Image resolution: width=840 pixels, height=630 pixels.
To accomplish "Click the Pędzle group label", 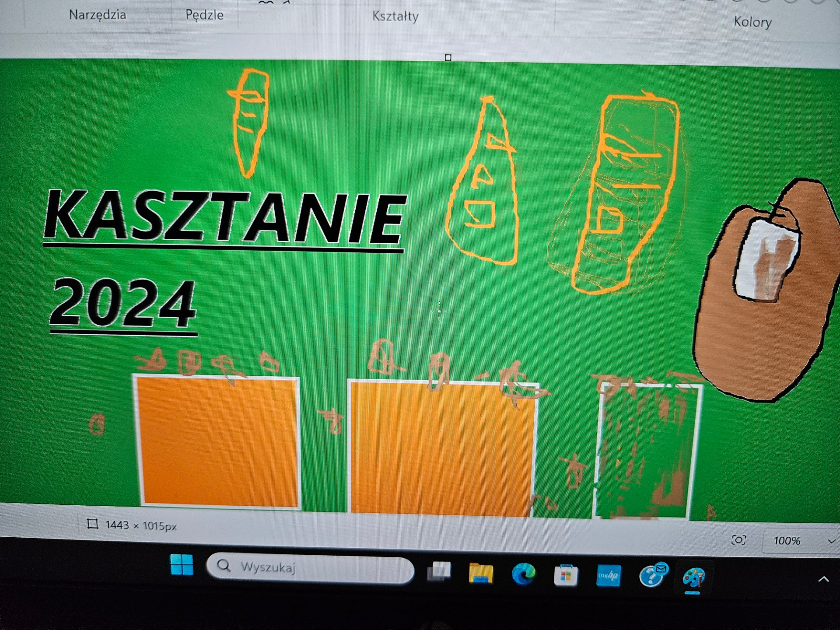I will coord(204,15).
